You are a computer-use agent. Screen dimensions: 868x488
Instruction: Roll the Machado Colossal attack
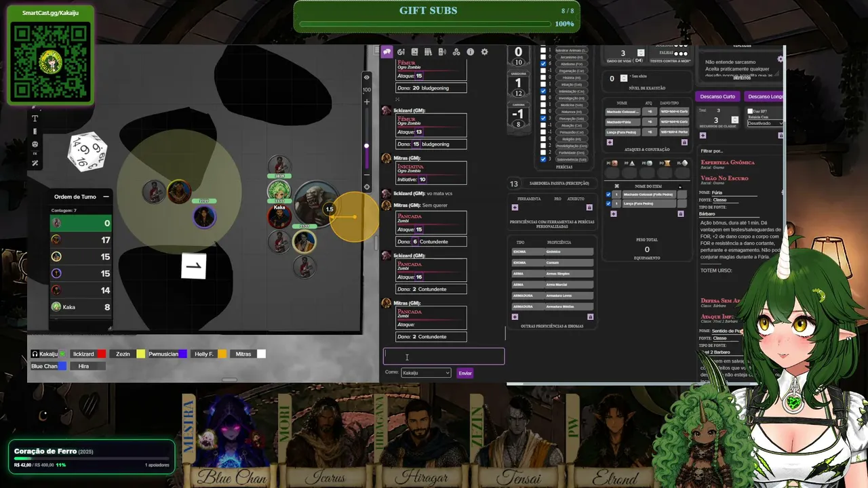[x=623, y=112]
